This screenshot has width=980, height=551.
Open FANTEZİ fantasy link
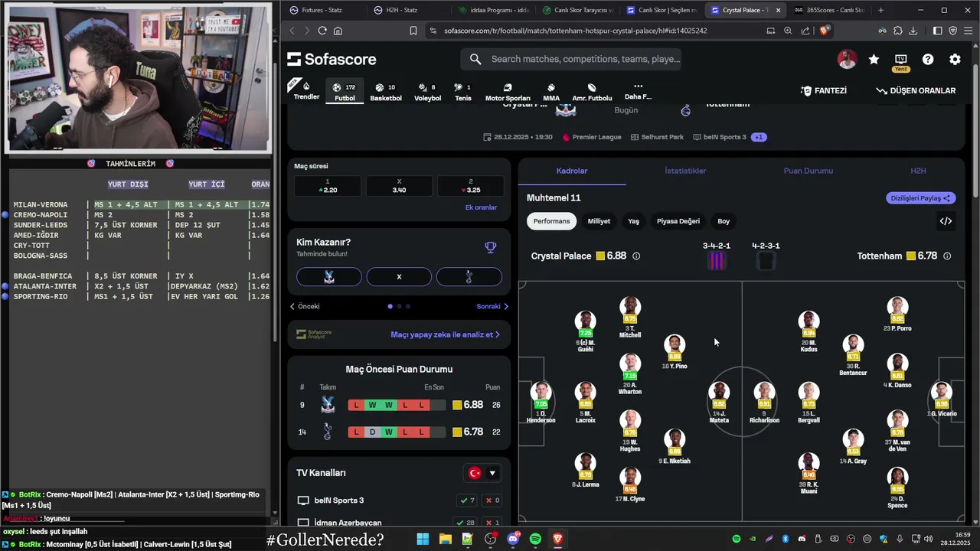(x=824, y=90)
